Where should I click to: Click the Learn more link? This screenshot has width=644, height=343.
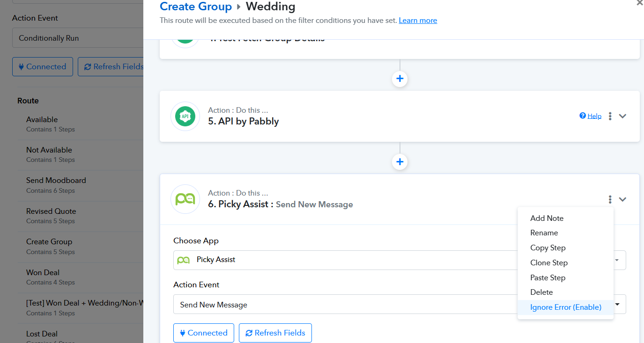pos(418,21)
